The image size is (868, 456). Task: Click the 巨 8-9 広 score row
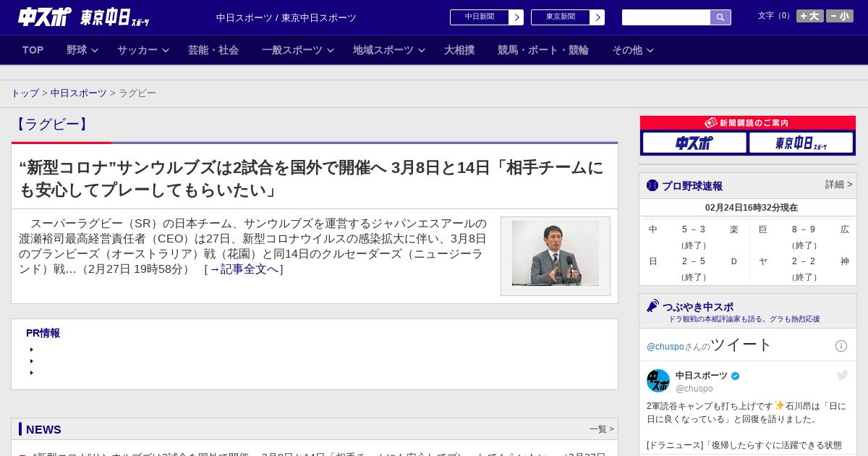pos(804,237)
